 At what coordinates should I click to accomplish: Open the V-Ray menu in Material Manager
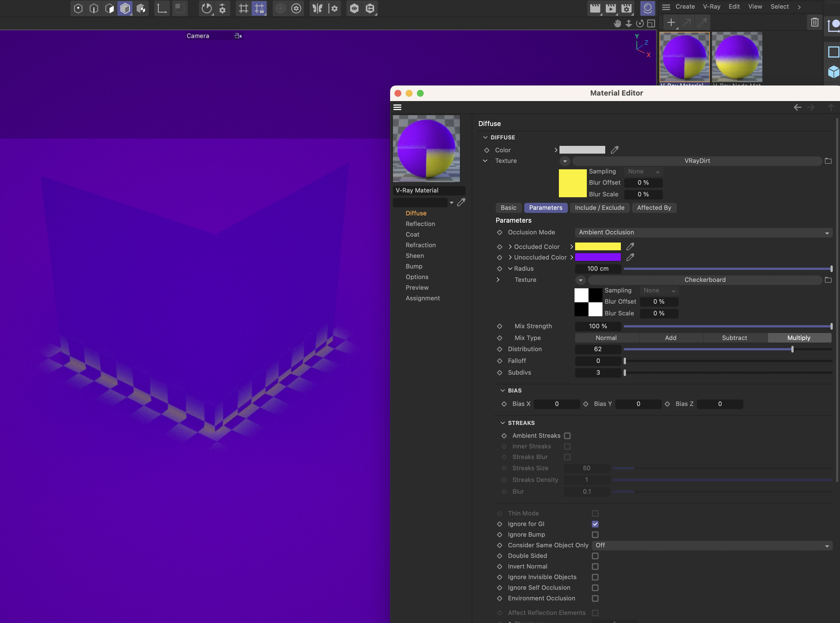pyautogui.click(x=711, y=7)
